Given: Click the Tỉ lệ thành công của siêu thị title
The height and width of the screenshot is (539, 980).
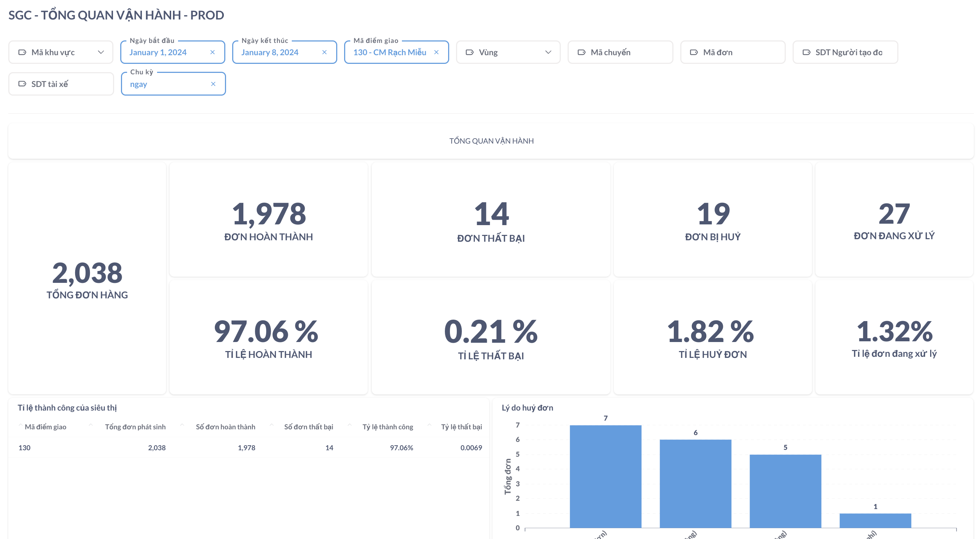Looking at the screenshot, I should pos(67,408).
